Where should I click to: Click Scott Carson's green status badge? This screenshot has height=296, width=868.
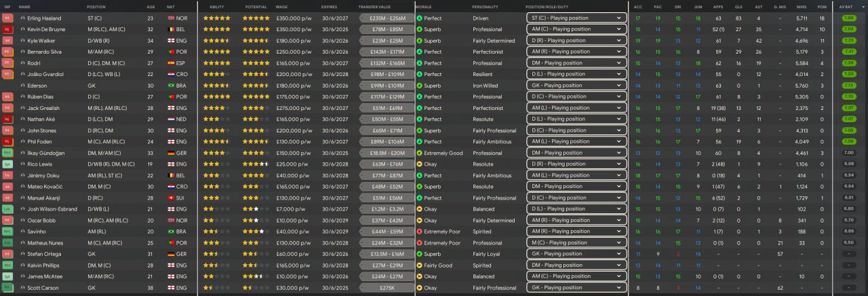point(7,288)
